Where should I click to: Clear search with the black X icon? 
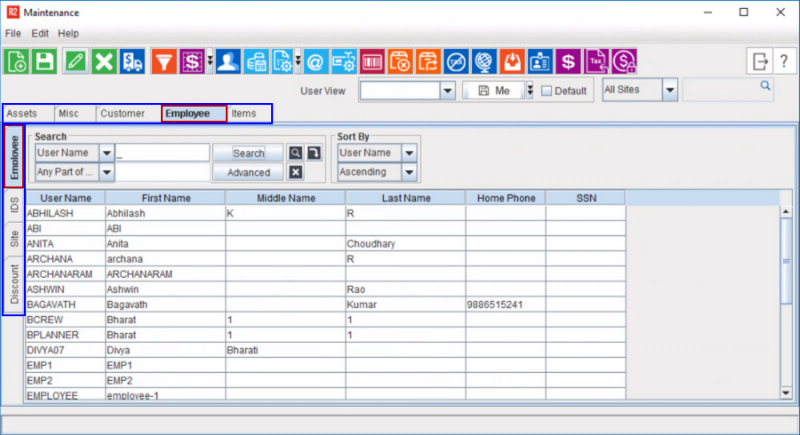click(x=296, y=172)
